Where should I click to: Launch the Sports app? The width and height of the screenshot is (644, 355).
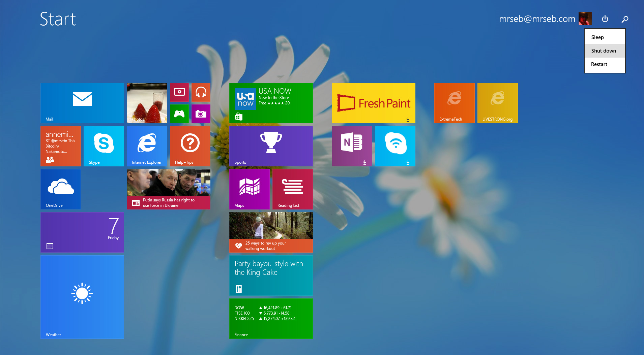click(271, 146)
